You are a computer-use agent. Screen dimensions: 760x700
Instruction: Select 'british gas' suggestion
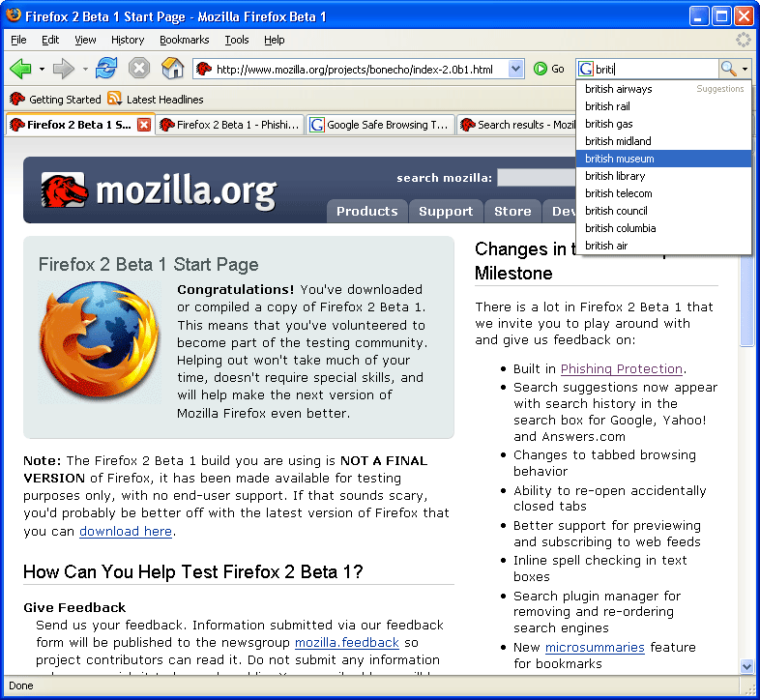[663, 124]
